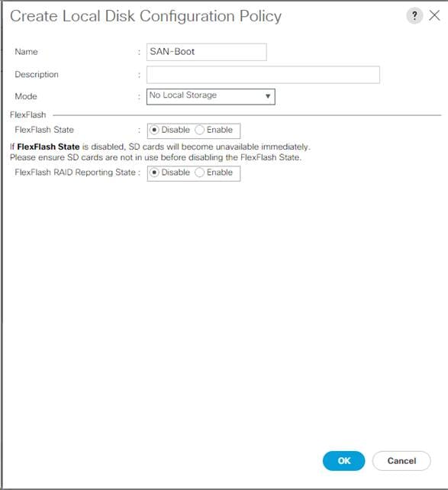Click the FlexFlash section heading
The height and width of the screenshot is (490, 448).
pyautogui.click(x=27, y=114)
